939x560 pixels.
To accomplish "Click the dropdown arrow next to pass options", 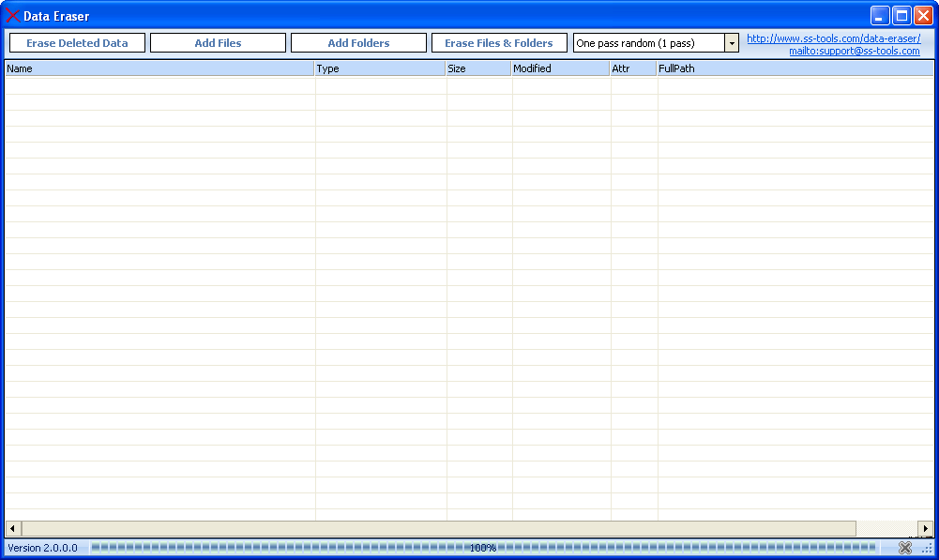I will tap(732, 42).
